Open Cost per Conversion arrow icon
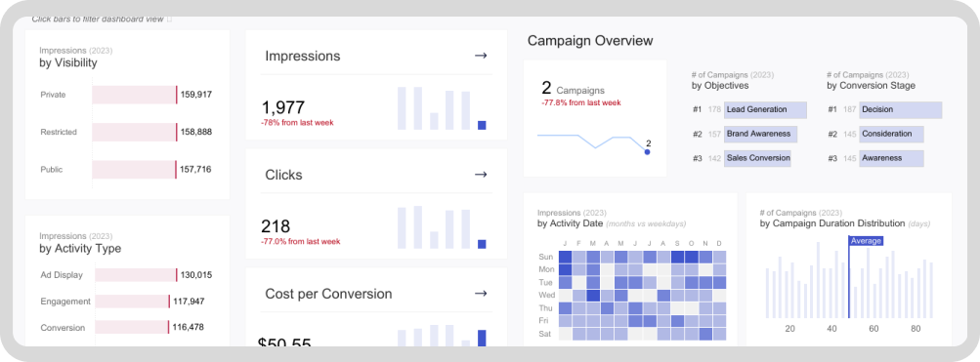Image resolution: width=980 pixels, height=362 pixels. point(480,294)
